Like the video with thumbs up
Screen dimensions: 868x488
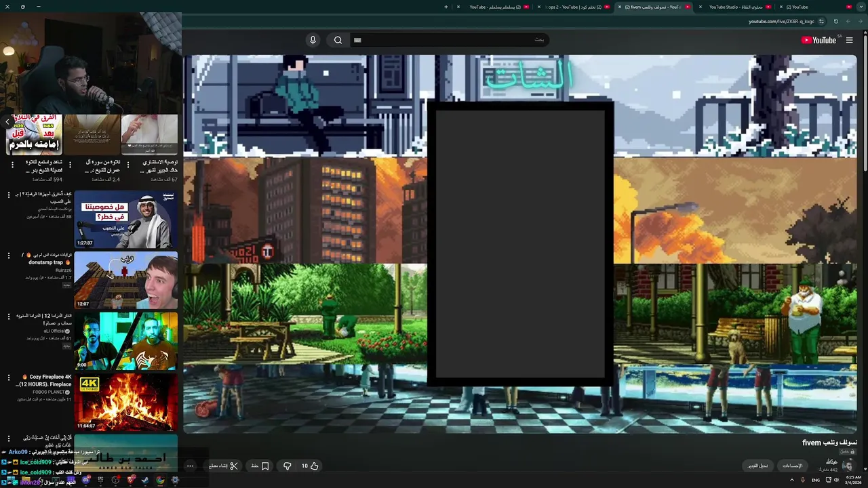[310, 466]
